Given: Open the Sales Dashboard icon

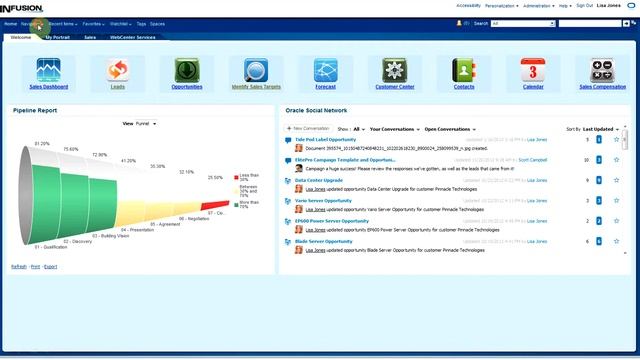Looking at the screenshot, I should 49,70.
